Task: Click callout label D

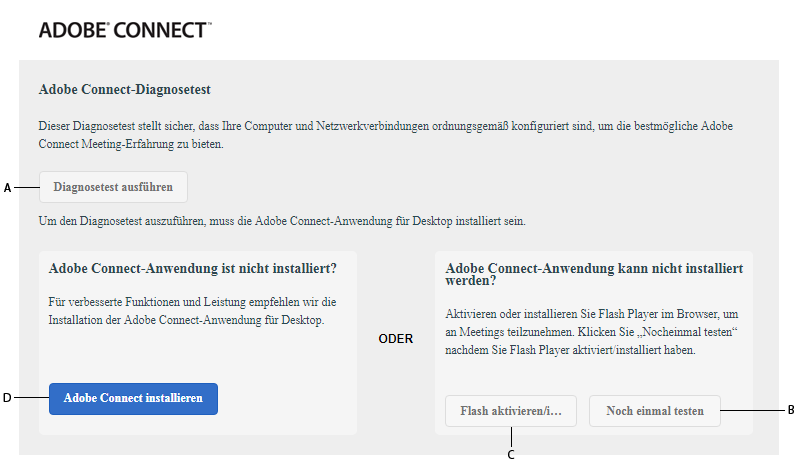Action: [7, 398]
